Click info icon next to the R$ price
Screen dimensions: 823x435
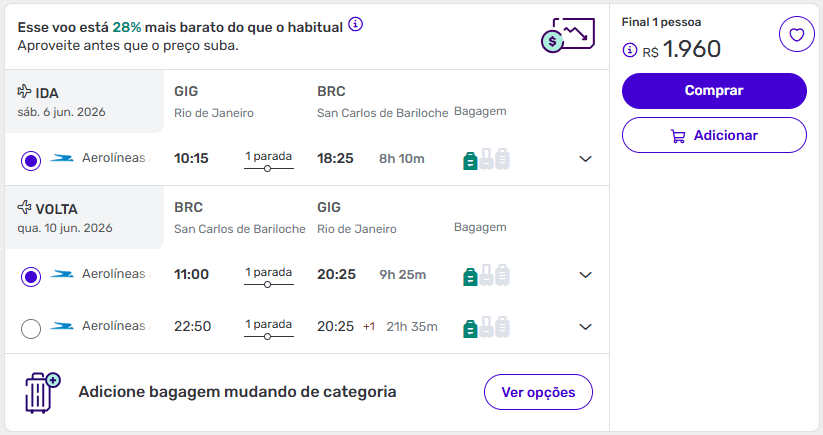click(x=629, y=49)
